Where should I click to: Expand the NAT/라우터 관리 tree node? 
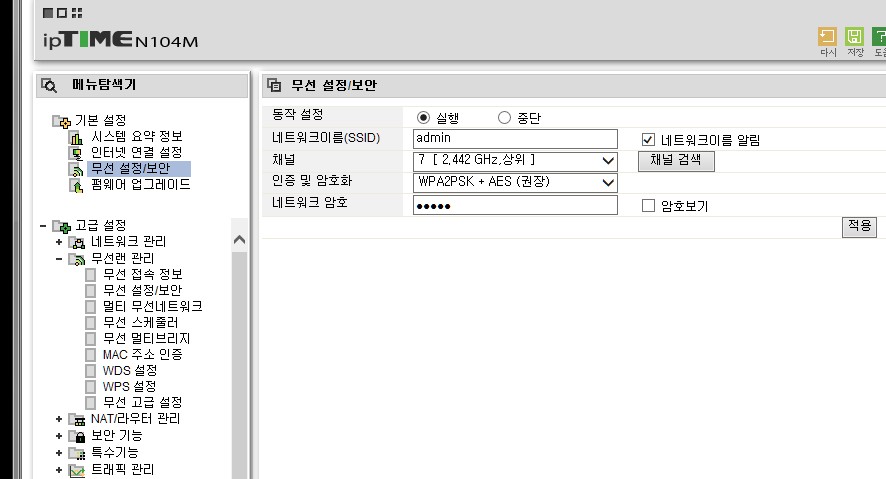59,419
